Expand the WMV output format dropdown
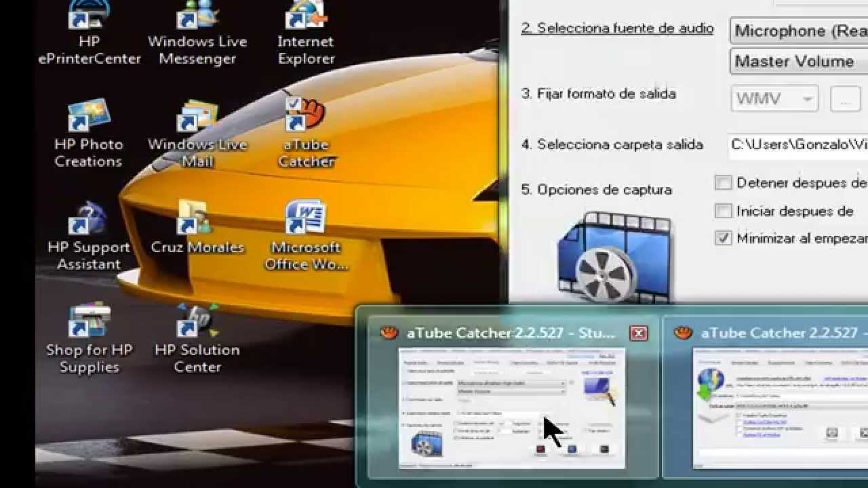The height and width of the screenshot is (488, 868). 774,99
